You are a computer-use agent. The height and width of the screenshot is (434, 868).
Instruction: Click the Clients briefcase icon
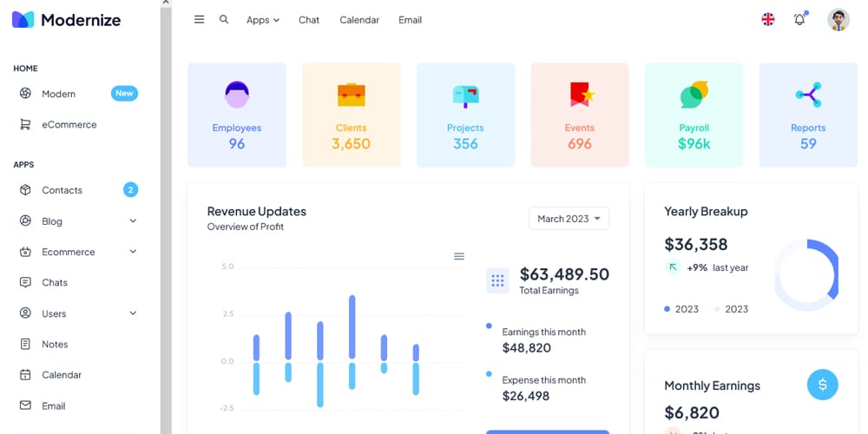coord(351,95)
